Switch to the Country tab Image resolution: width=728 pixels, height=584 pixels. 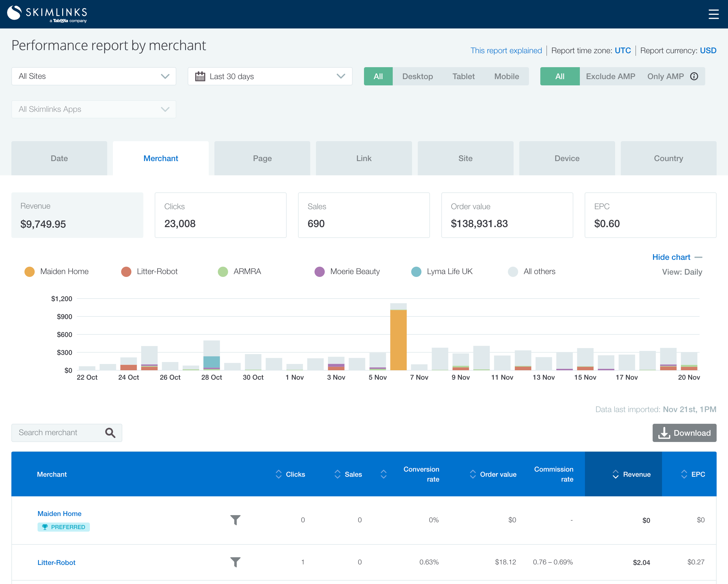[x=669, y=158]
